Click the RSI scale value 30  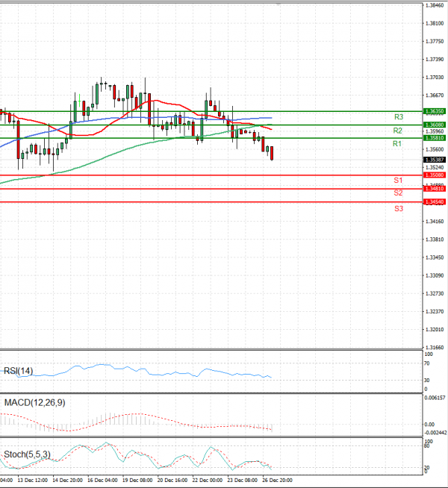[427, 381]
